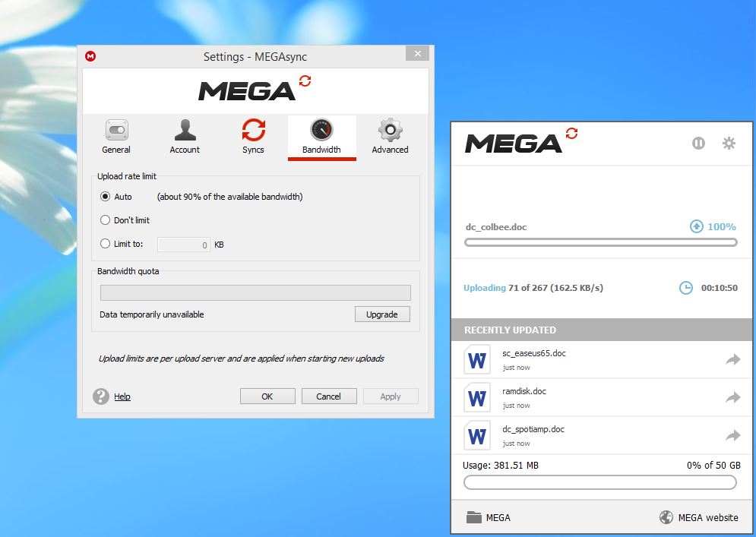Image resolution: width=756 pixels, height=537 pixels.
Task: Click the Word icon for dc_spotiamp.doc
Action: pyautogui.click(x=477, y=436)
